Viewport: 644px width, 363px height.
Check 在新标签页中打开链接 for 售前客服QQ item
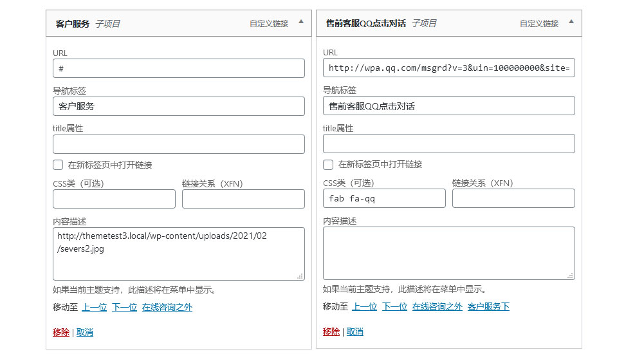tap(328, 165)
